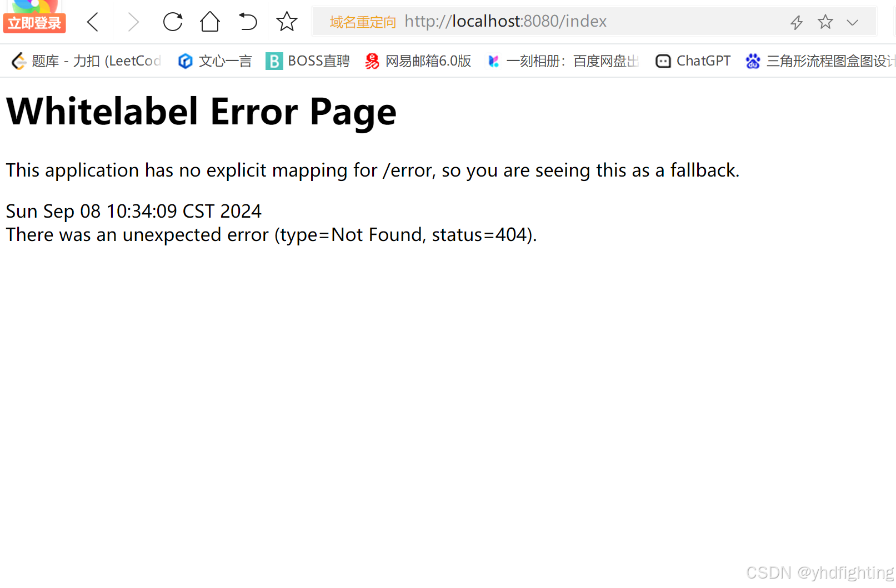Viewport: 896px width, 588px height.
Task: Click the favorites star in toolbar
Action: click(287, 22)
